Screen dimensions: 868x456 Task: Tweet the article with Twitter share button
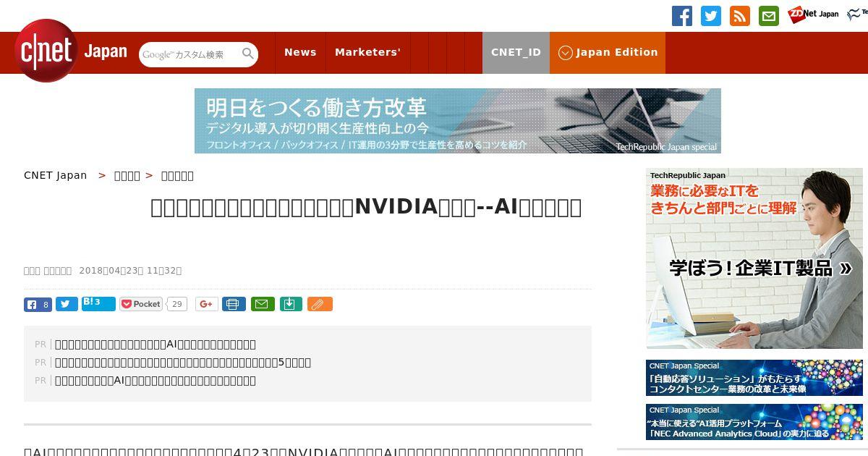pyautogui.click(x=67, y=304)
